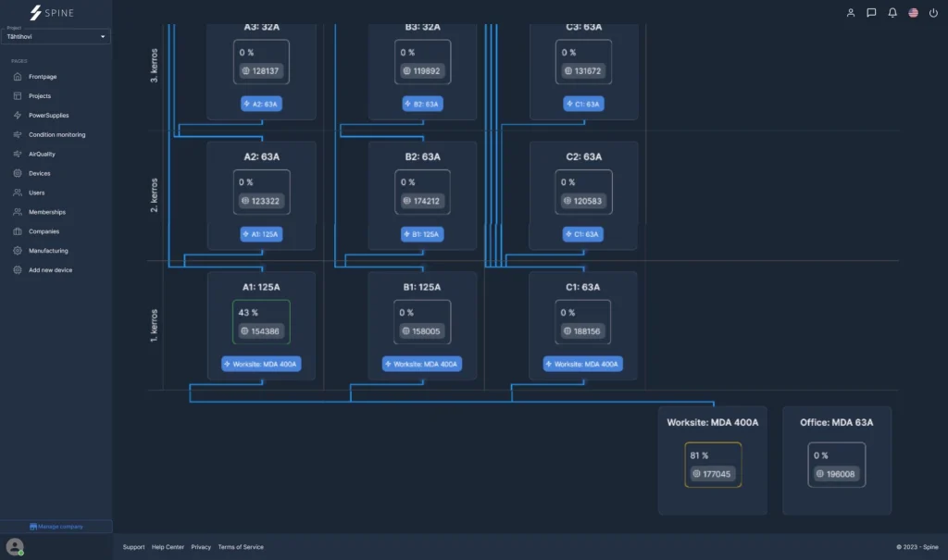Open the chat messages icon
The height and width of the screenshot is (560, 948).
pos(871,13)
